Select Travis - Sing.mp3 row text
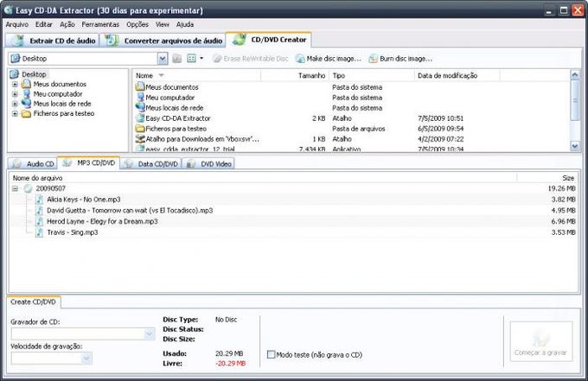Screen dimensions: 588x381 [x=73, y=232]
